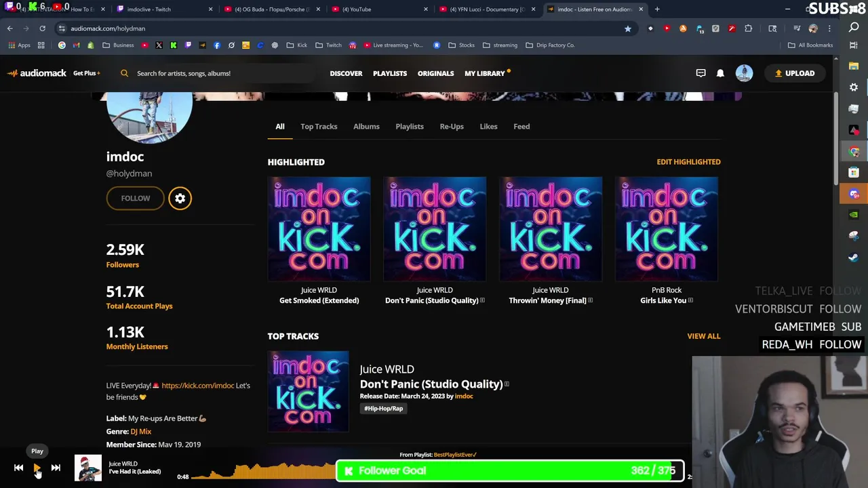Reload the page with refresh icon

(x=42, y=28)
